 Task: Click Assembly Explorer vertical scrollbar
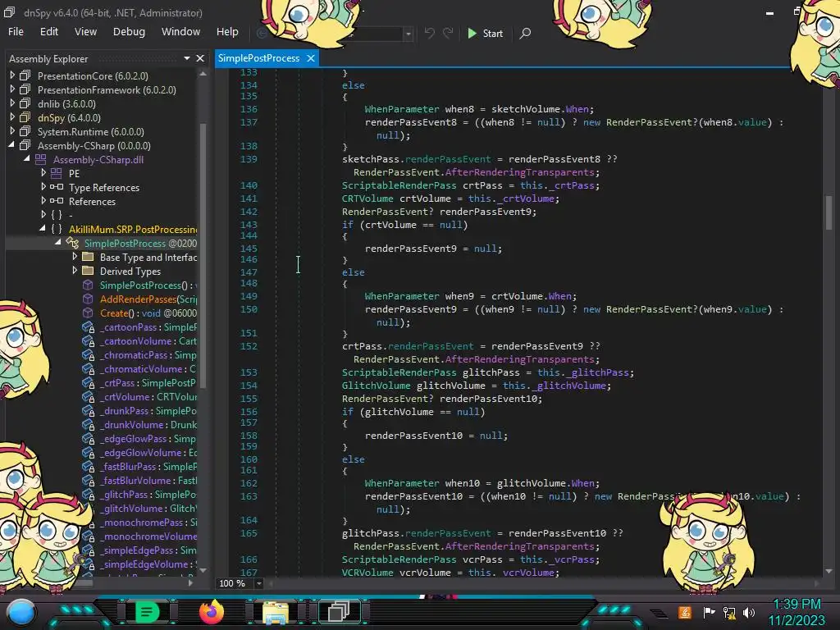point(203,254)
